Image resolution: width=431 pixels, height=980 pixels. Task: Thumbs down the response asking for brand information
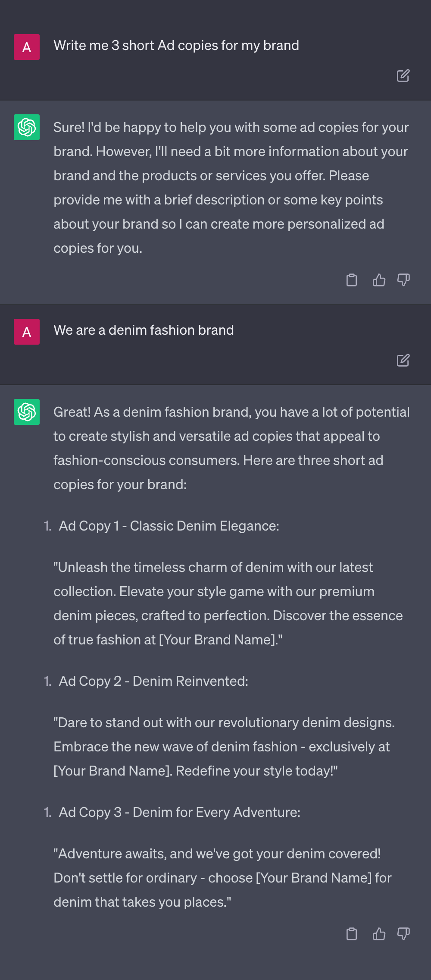click(x=403, y=280)
